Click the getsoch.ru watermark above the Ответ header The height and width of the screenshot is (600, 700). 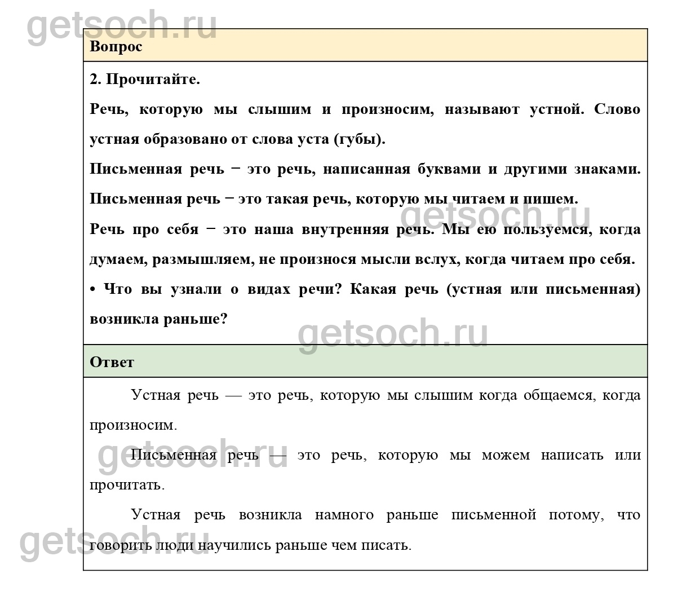(x=393, y=334)
